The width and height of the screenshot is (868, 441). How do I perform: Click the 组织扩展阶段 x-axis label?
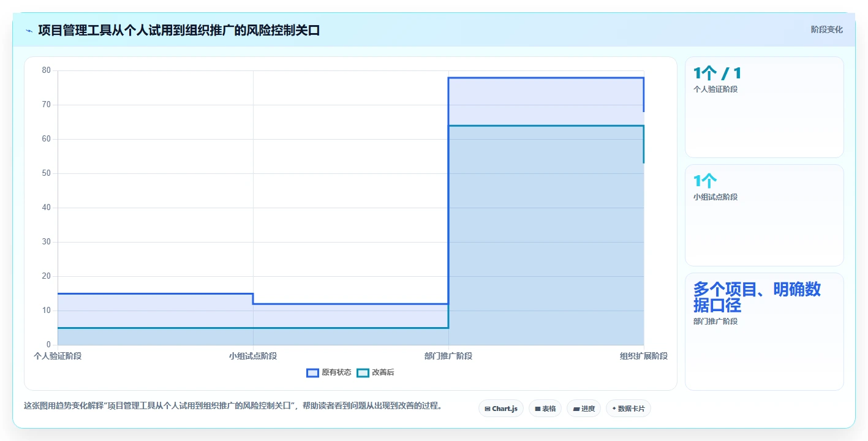[644, 356]
